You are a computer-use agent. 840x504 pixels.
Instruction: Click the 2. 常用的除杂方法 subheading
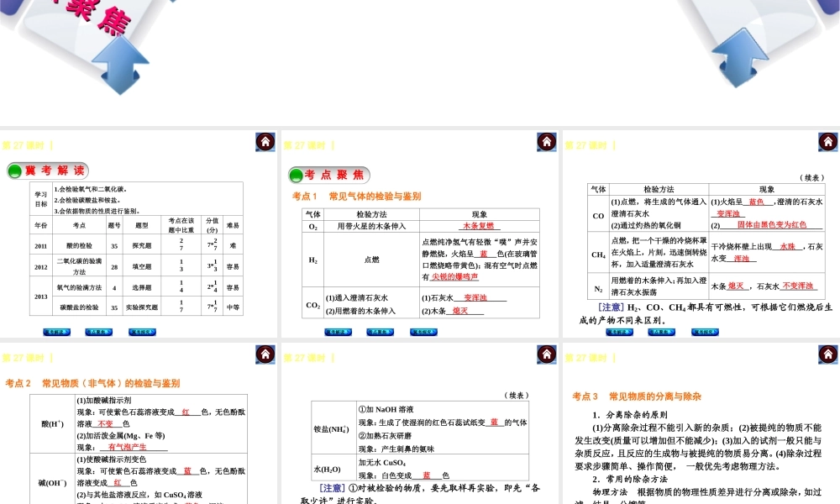[x=630, y=480]
